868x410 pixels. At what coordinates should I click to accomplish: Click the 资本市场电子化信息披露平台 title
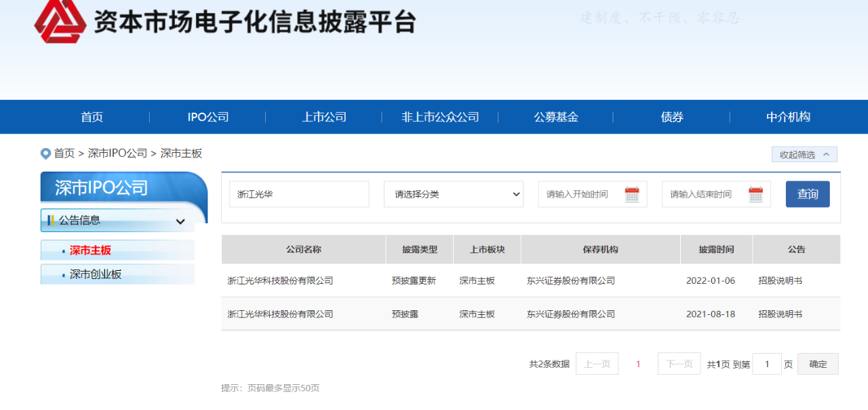pos(254,22)
